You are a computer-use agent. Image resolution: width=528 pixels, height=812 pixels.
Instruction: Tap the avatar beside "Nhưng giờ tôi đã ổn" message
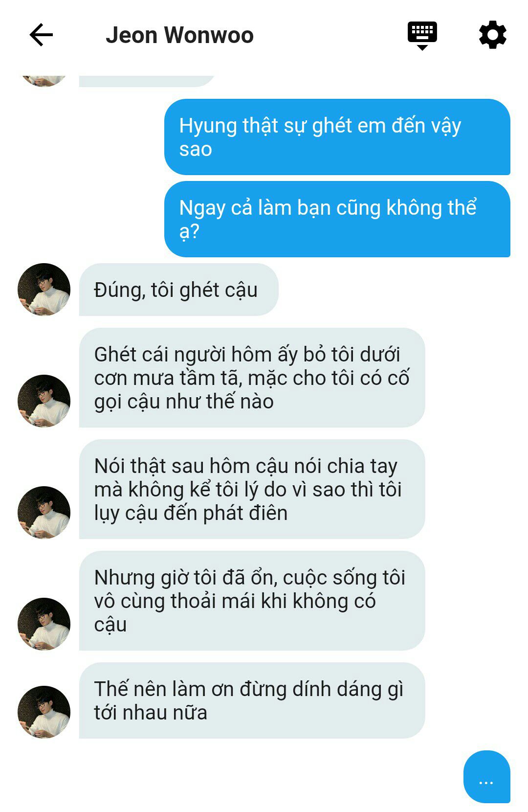point(44,624)
